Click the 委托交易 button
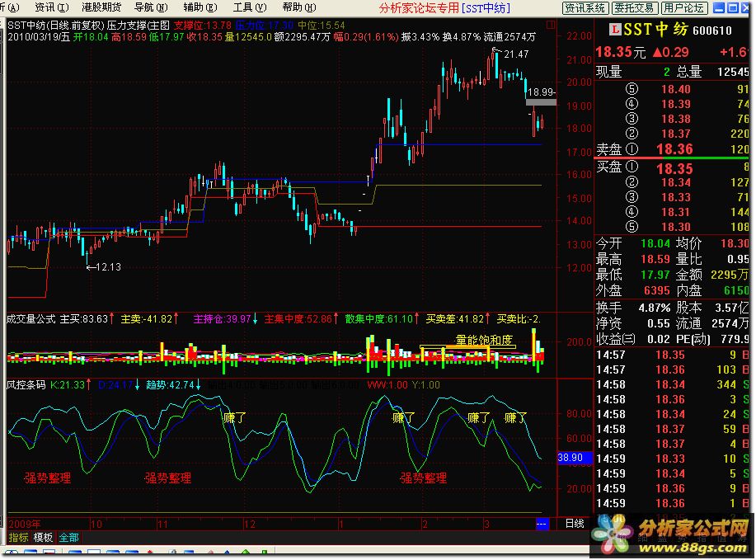Screen dimensions: 756x560 tap(635, 8)
